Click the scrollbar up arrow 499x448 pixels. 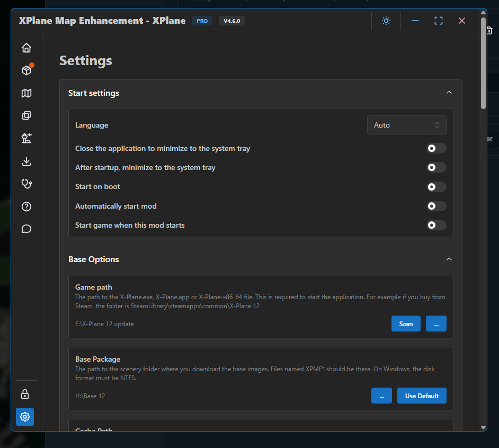(483, 12)
